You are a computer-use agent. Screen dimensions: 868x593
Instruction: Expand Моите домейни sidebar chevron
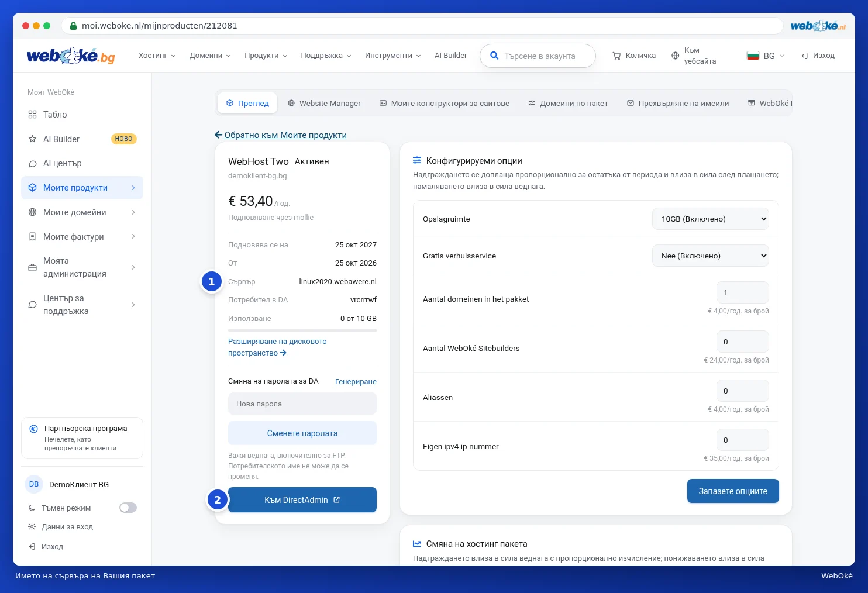pyautogui.click(x=133, y=212)
